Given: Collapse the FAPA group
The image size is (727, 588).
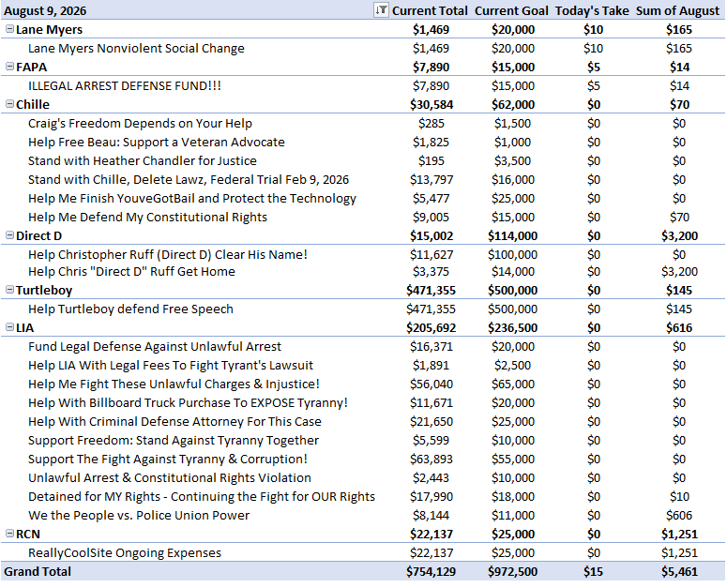Looking at the screenshot, I should (9, 67).
